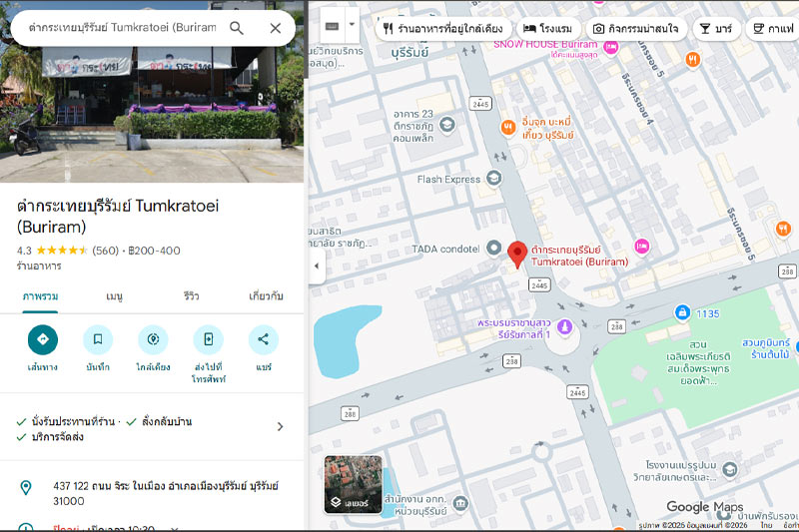The image size is (799, 532).
Task: Click the search magnifier icon
Action: point(237,28)
